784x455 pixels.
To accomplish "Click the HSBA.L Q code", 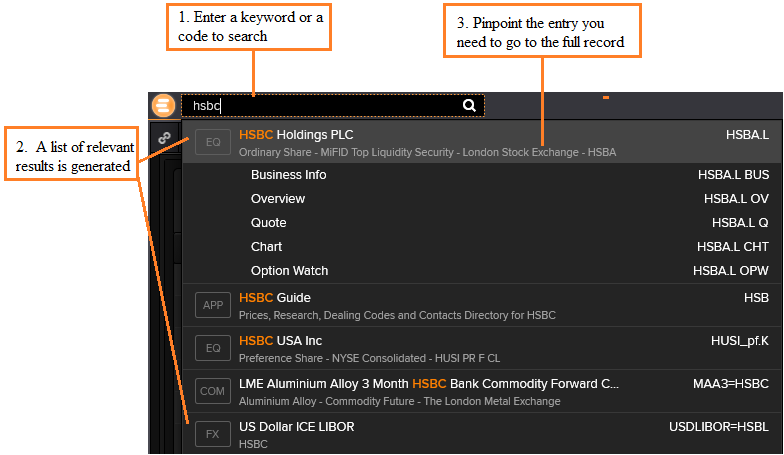I will click(x=740, y=222).
